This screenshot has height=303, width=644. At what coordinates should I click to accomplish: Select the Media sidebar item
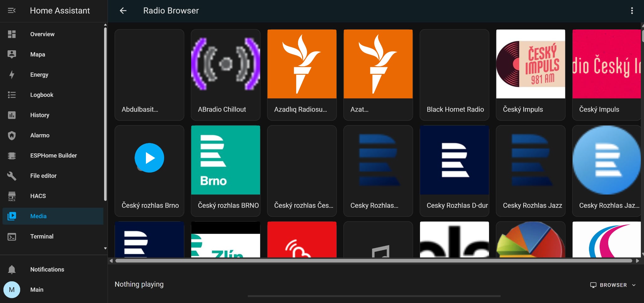coord(53,216)
